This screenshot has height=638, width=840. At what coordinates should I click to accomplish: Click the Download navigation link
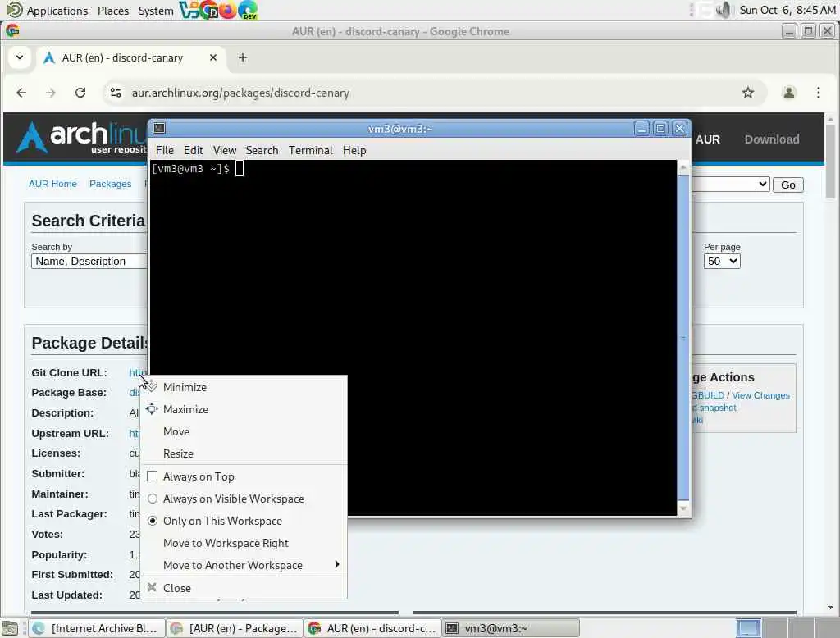click(772, 139)
